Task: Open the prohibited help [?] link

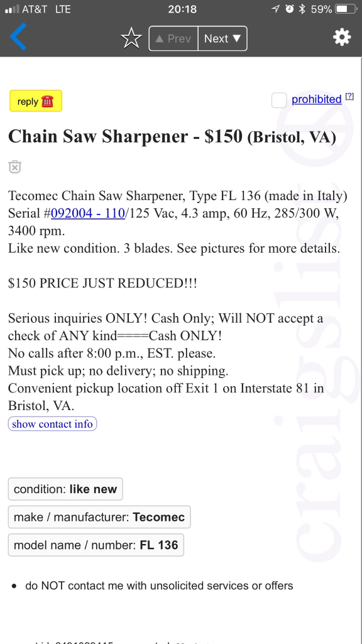Action: click(x=349, y=96)
